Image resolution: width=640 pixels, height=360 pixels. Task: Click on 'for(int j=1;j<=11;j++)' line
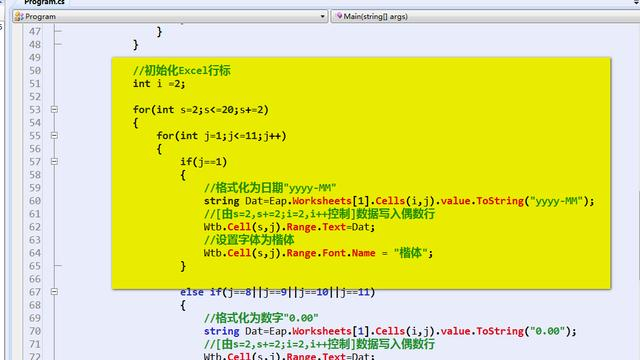point(222,136)
